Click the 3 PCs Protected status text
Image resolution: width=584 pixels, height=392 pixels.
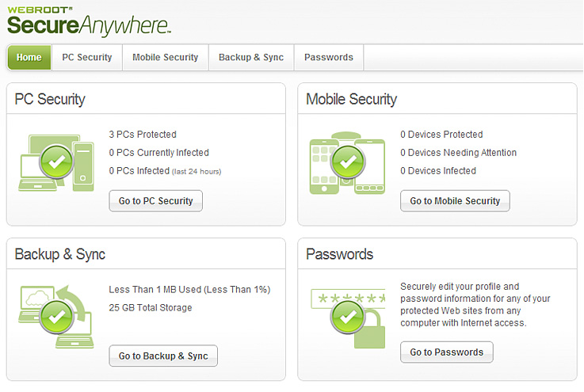143,135
